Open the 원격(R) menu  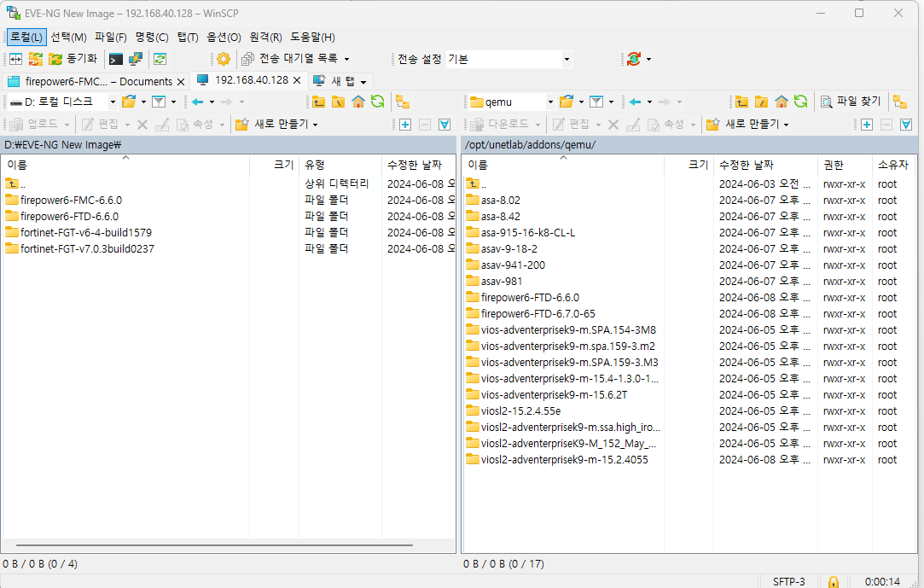pyautogui.click(x=265, y=37)
